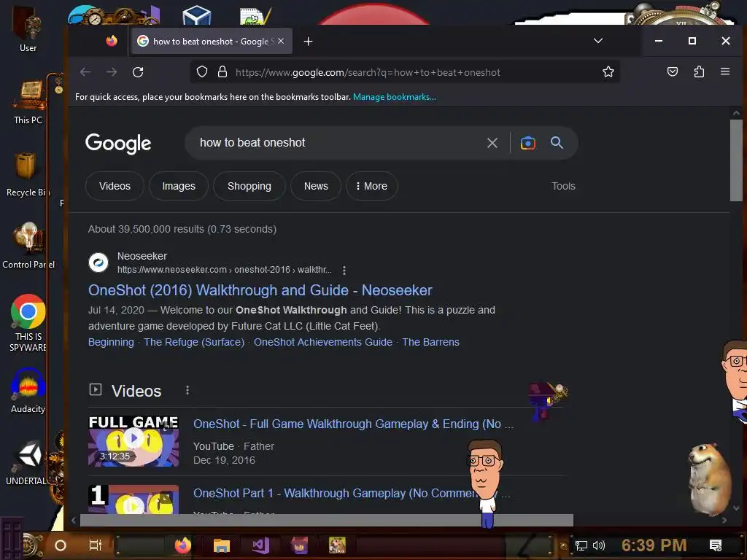Click the Firefox taskbar icon
Image resolution: width=747 pixels, height=560 pixels.
coord(182,545)
